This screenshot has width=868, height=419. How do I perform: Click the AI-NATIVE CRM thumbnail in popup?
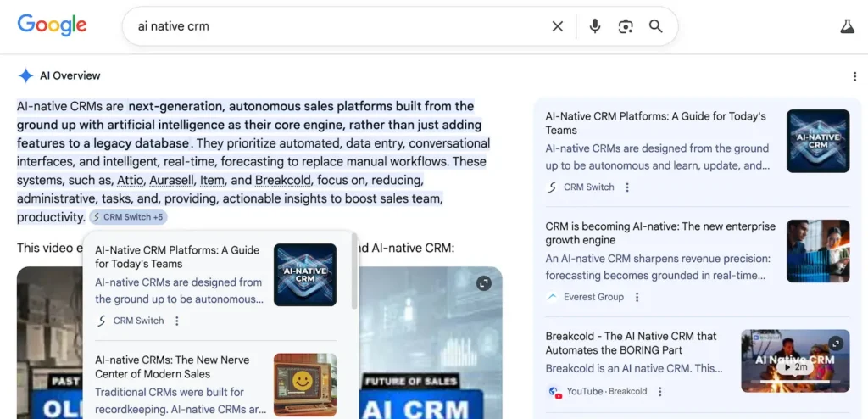(305, 274)
